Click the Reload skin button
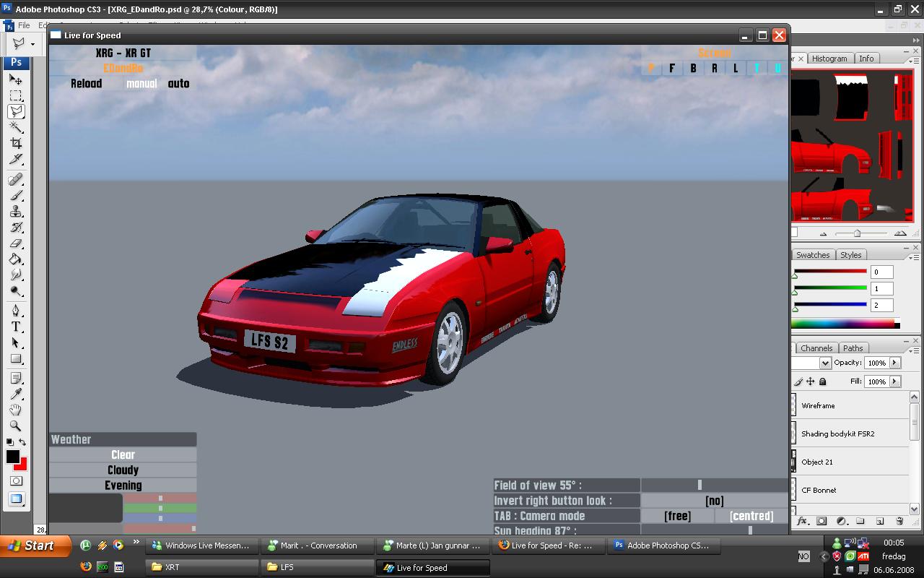Image resolution: width=924 pixels, height=578 pixels. [x=86, y=84]
